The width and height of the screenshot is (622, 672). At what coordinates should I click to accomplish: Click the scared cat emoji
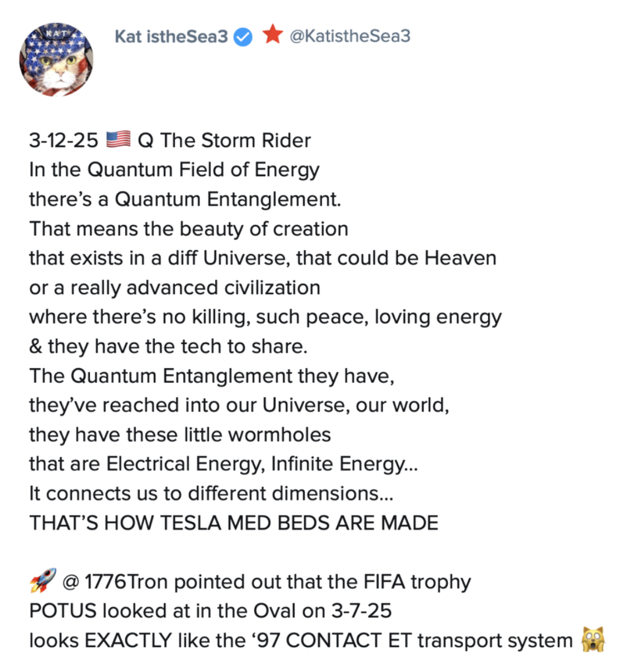[x=593, y=640]
